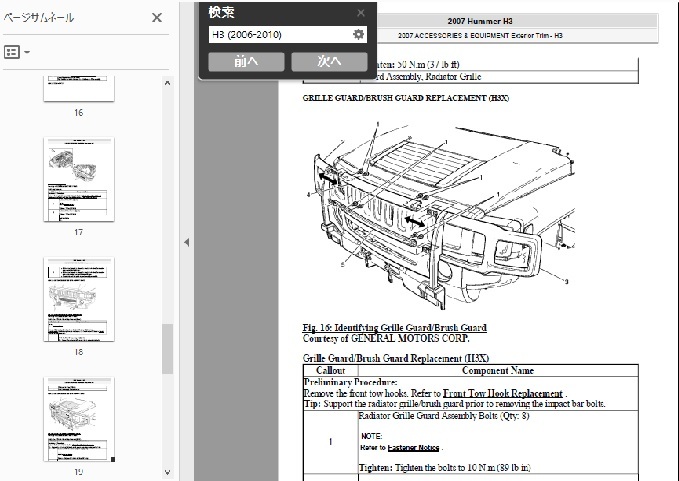Open thumbnail options list icon

(12, 52)
